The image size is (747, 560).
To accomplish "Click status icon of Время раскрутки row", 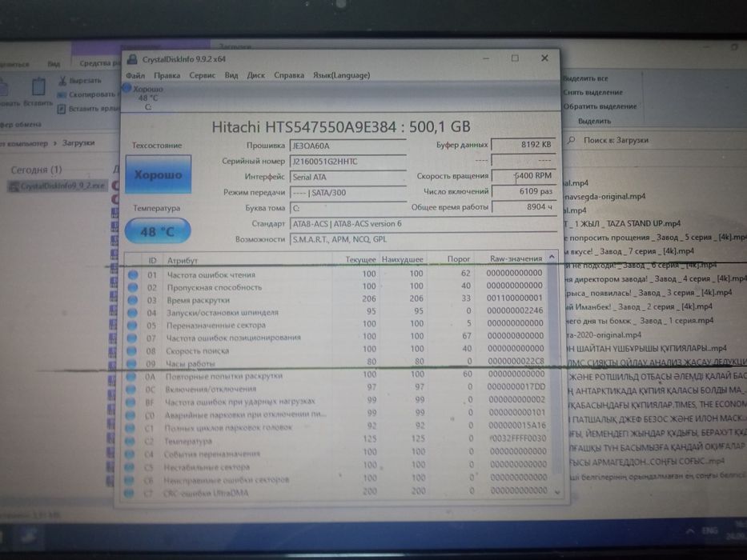I will click(133, 300).
